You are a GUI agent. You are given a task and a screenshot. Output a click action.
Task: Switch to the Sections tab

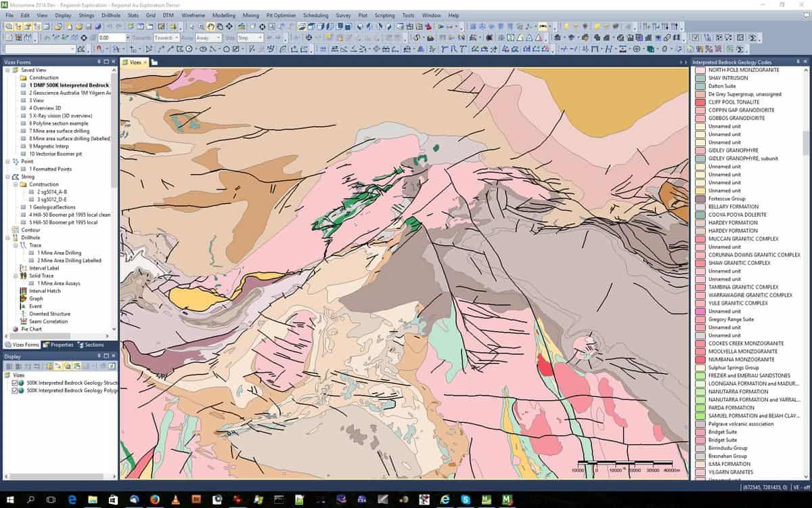click(91, 345)
